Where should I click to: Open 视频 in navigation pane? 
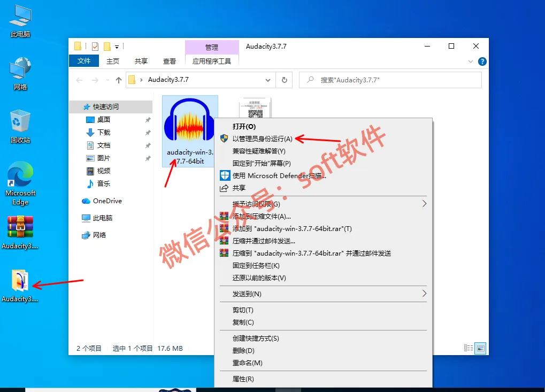104,171
